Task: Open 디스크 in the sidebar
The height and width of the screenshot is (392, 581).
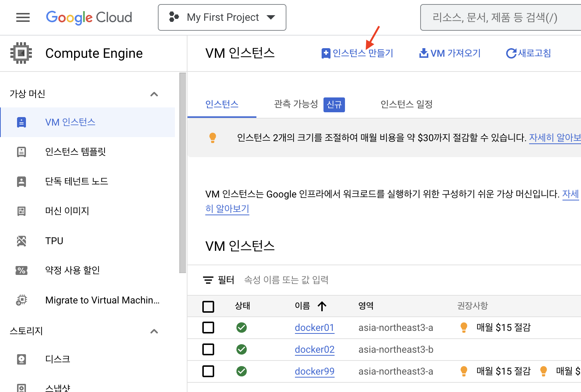Action: pos(88,359)
